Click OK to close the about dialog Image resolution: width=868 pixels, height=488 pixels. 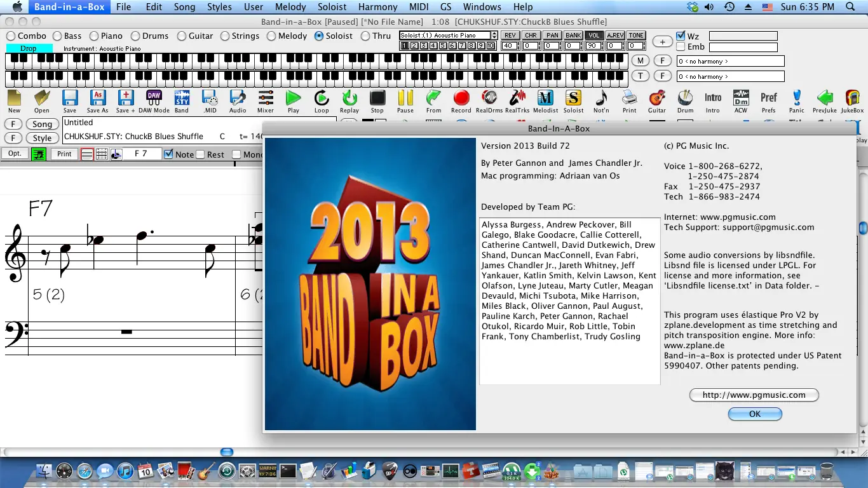755,414
